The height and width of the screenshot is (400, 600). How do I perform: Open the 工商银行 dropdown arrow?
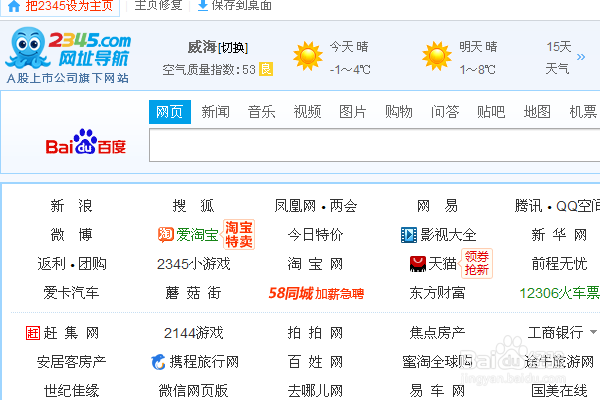tap(593, 332)
